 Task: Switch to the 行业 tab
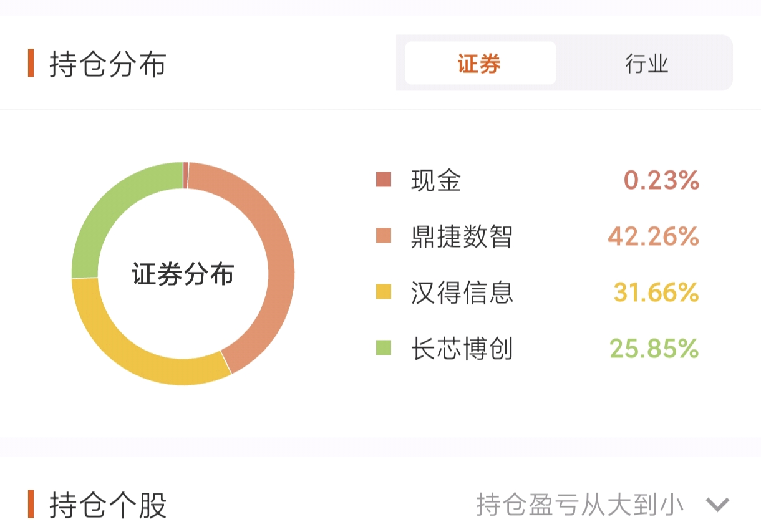(x=646, y=64)
